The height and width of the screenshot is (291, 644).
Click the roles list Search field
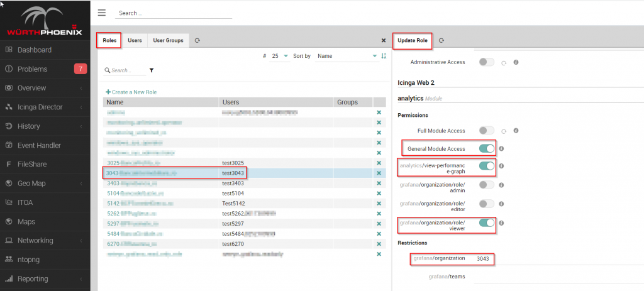click(125, 70)
